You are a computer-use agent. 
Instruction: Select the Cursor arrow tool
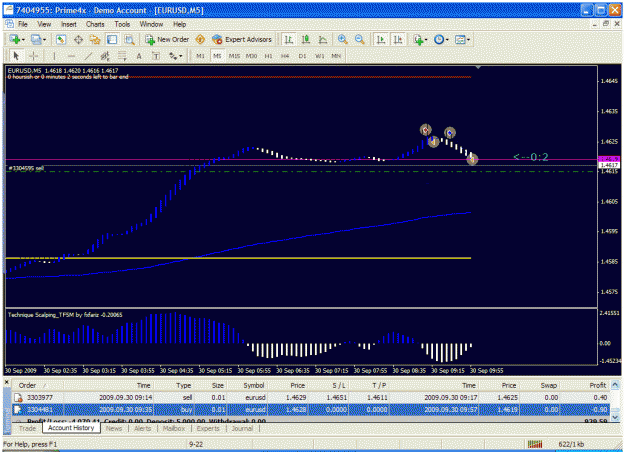click(16, 56)
